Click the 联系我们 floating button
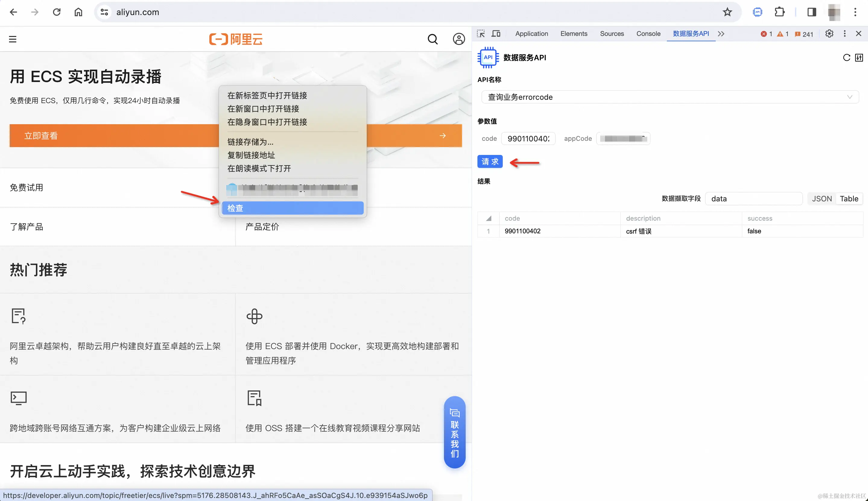868x501 pixels. 454,432
